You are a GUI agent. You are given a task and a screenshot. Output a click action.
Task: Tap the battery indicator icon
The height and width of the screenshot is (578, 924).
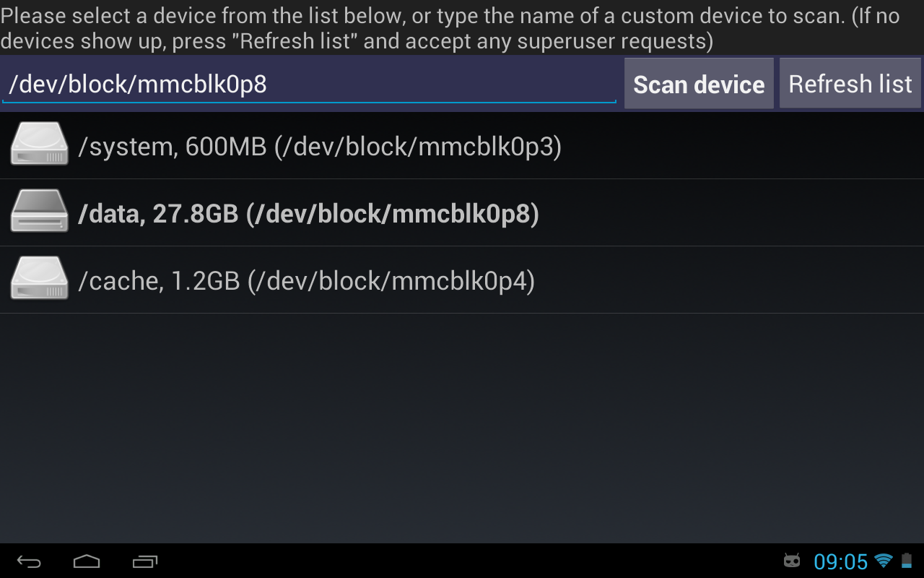tap(906, 561)
